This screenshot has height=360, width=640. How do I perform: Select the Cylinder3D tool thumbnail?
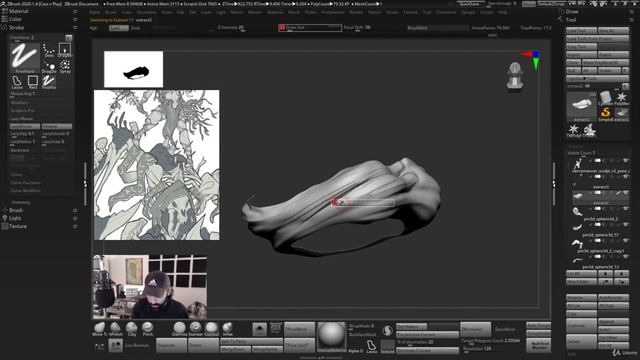(x=606, y=98)
